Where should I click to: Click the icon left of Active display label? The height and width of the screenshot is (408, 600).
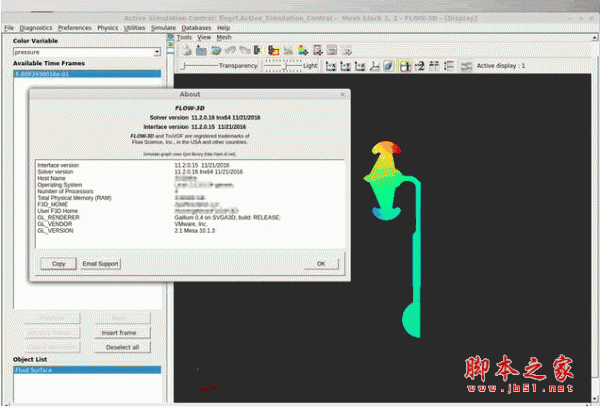click(466, 66)
